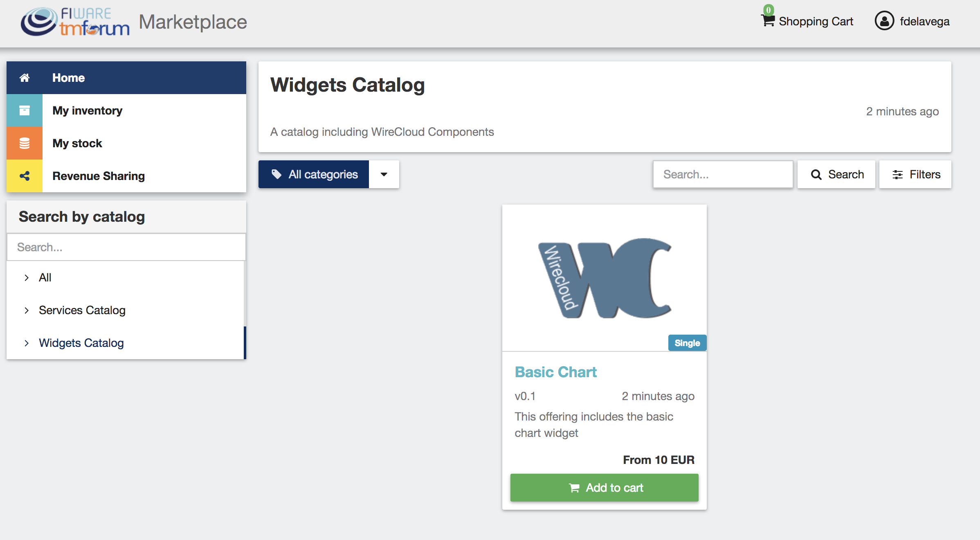The height and width of the screenshot is (540, 980).
Task: Expand the Widgets Catalog chevron
Action: point(27,343)
